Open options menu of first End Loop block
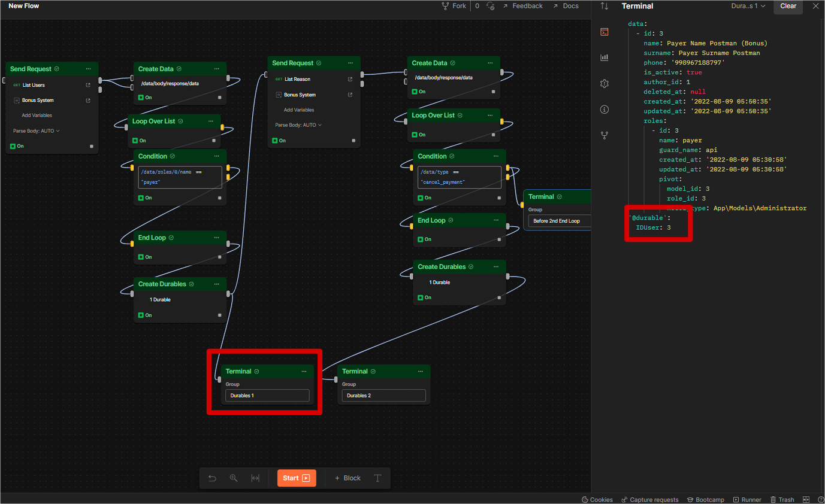Image resolution: width=825 pixels, height=504 pixels. pos(216,238)
